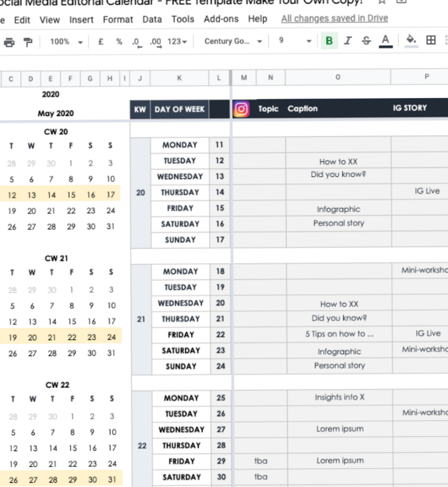The height and width of the screenshot is (487, 448).
Task: Select 'Lorem ipsum' cell on Wednesday 27
Action: 340,429
